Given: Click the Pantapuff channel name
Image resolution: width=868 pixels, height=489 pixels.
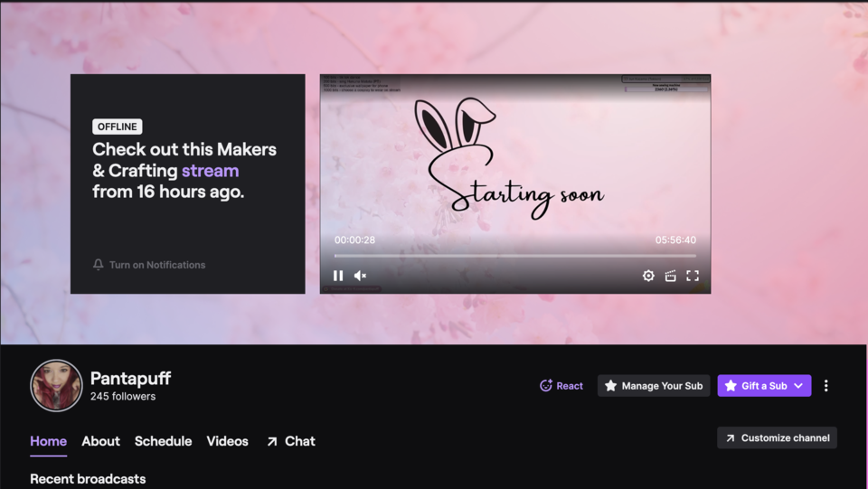Looking at the screenshot, I should 130,378.
